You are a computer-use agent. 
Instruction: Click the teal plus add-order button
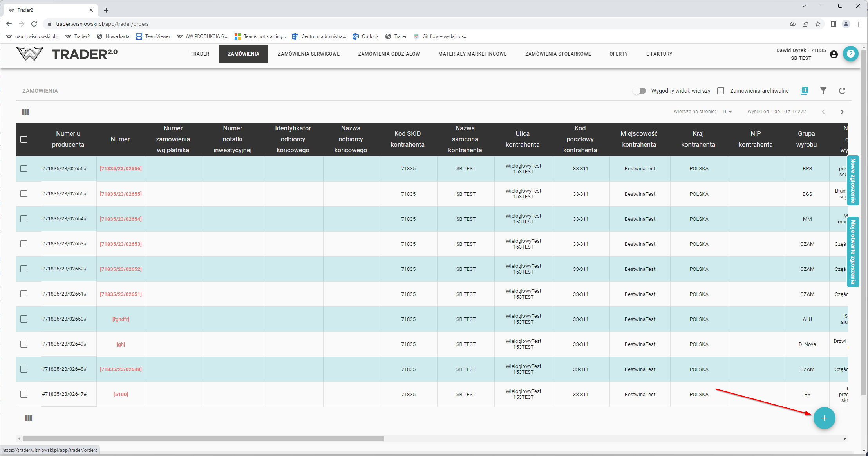click(x=824, y=418)
